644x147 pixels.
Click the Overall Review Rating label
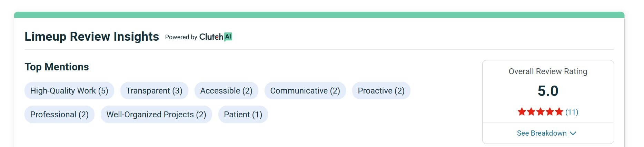coord(547,71)
